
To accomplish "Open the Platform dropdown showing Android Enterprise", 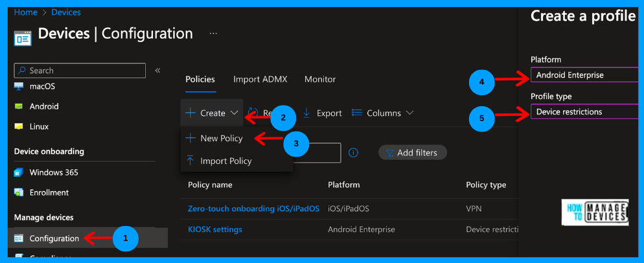I will point(584,75).
